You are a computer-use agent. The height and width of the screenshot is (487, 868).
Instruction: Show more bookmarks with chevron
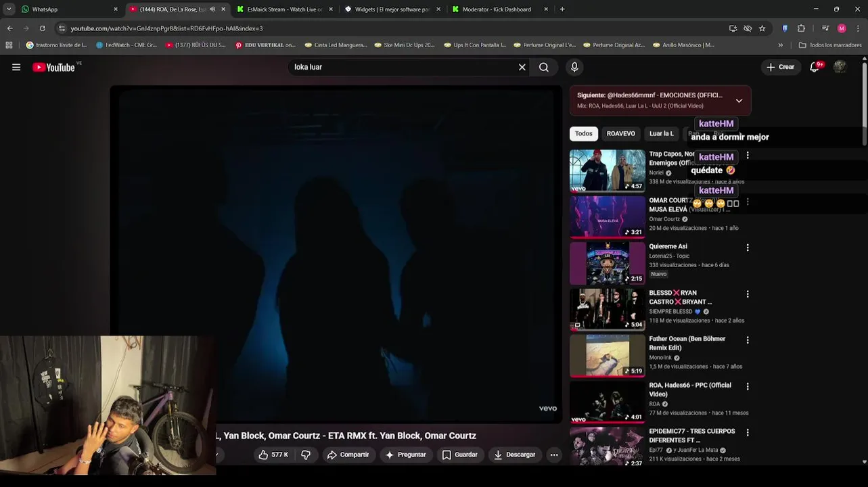[x=781, y=45]
